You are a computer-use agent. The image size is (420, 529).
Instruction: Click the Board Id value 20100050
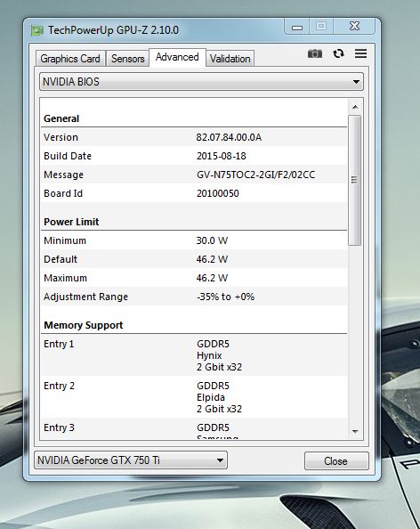click(x=218, y=193)
